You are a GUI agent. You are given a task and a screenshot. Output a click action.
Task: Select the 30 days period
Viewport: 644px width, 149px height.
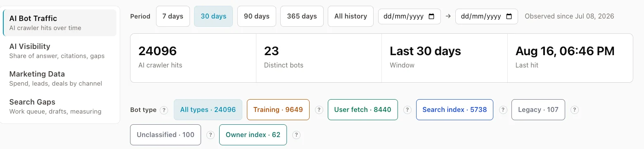213,16
